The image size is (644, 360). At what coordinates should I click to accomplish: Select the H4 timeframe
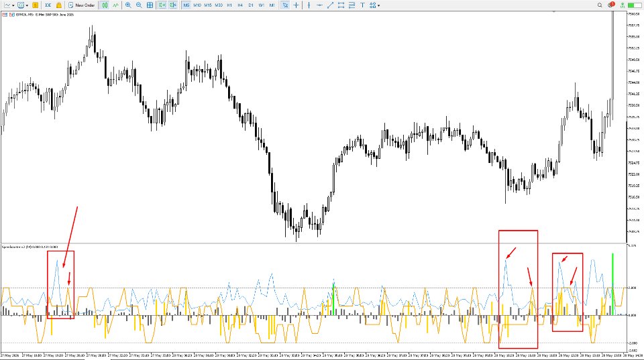pos(240,5)
